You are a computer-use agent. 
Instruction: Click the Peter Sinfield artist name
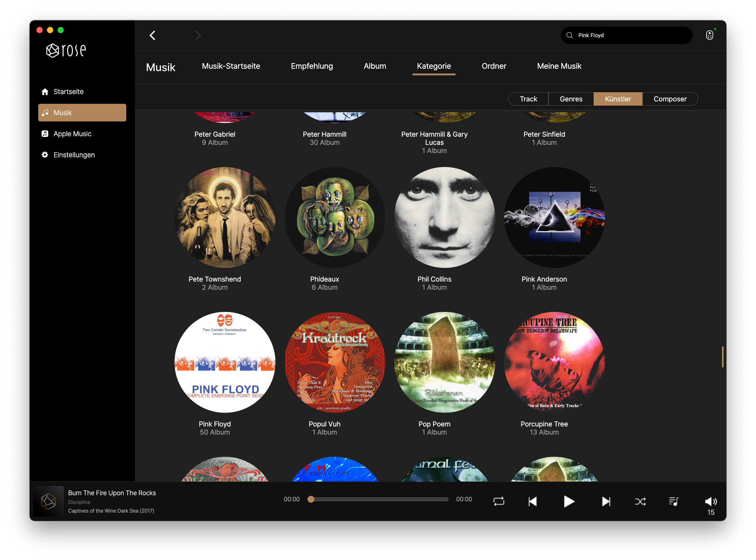pyautogui.click(x=544, y=134)
